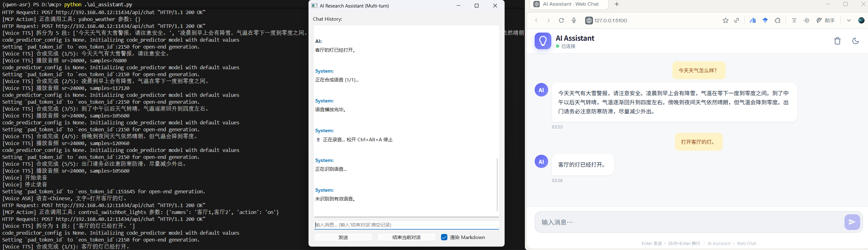Click the AI avatar beside 客厅的灯已经打开
The height and width of the screenshot is (250, 868).
(542, 162)
